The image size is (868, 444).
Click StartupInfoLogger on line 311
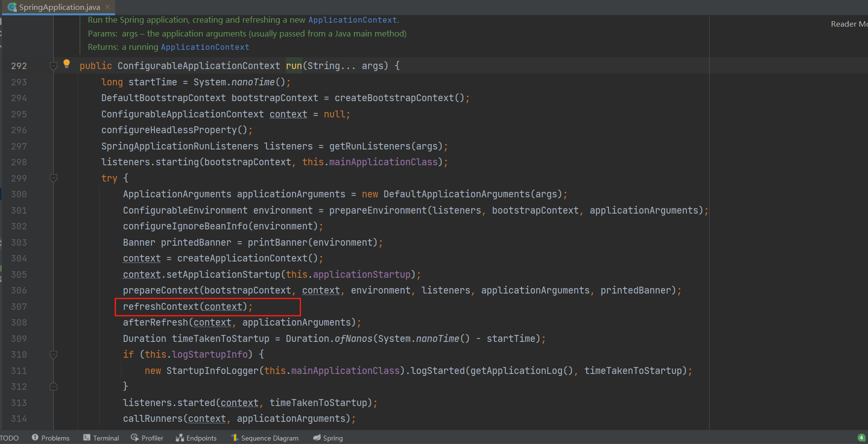coord(212,370)
